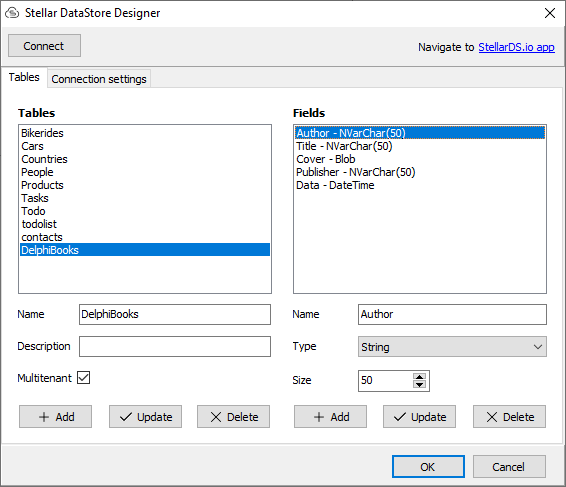Click the Connect button
Screen dimensions: 566x487
pyautogui.click(x=44, y=46)
